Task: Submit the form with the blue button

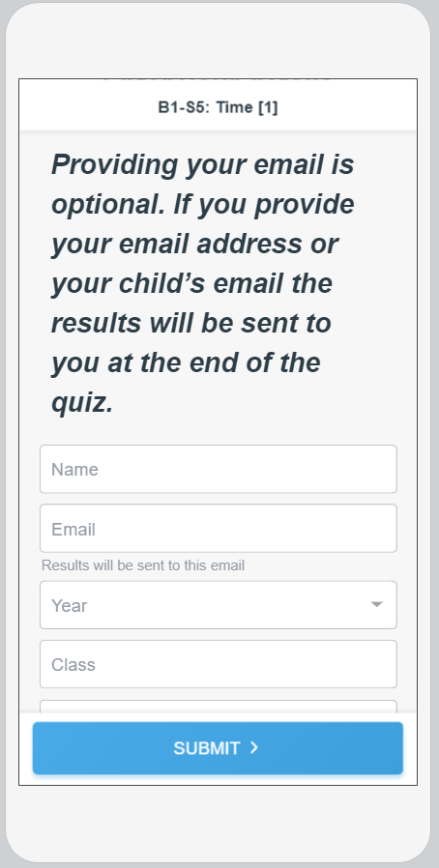Action: coord(218,748)
